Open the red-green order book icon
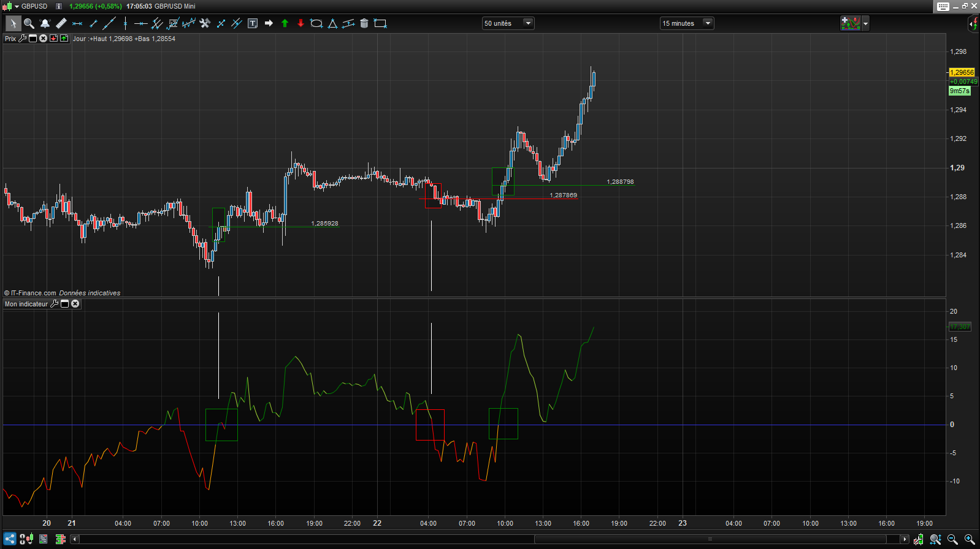 click(60, 539)
